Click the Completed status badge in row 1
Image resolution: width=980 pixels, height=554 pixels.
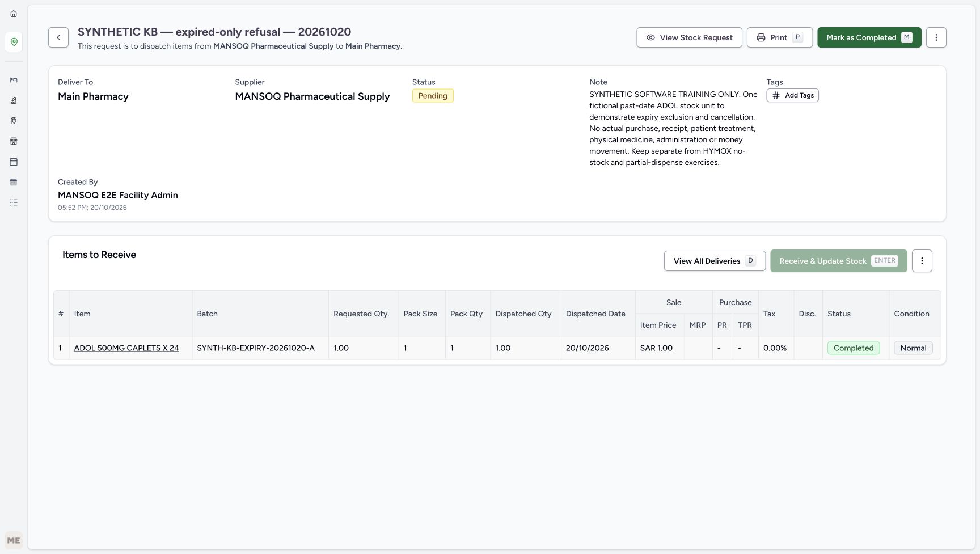[853, 348]
